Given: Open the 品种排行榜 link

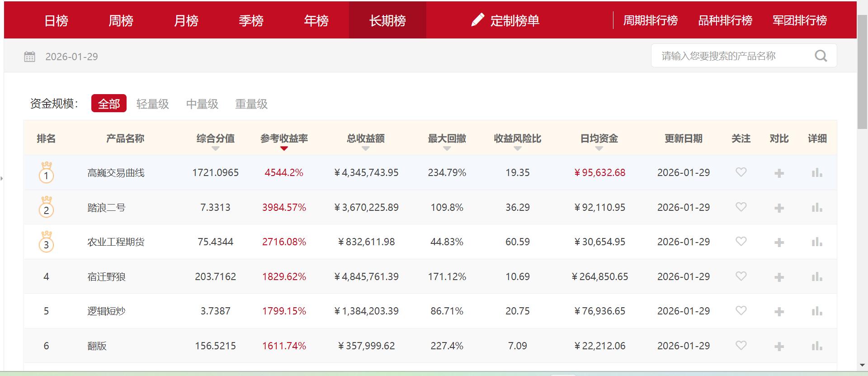Looking at the screenshot, I should pos(725,20).
